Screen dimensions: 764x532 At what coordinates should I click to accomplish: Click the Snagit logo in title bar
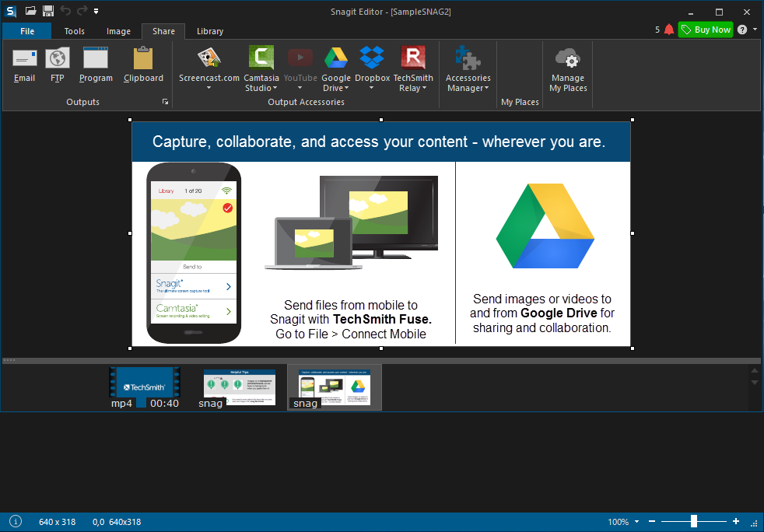pos(10,11)
